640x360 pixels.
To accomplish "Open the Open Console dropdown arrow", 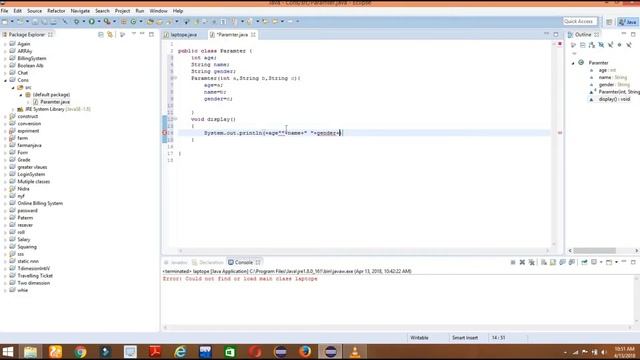I will [x=616, y=262].
